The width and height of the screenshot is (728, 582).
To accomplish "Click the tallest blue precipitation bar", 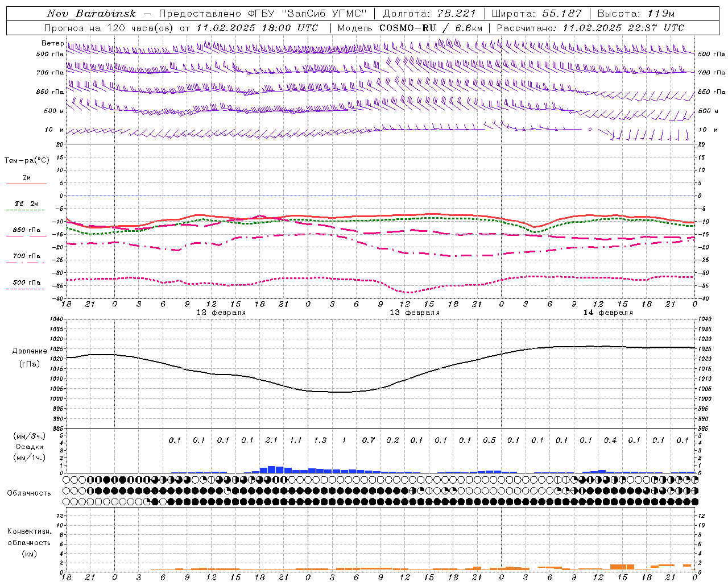I will coord(272,469).
